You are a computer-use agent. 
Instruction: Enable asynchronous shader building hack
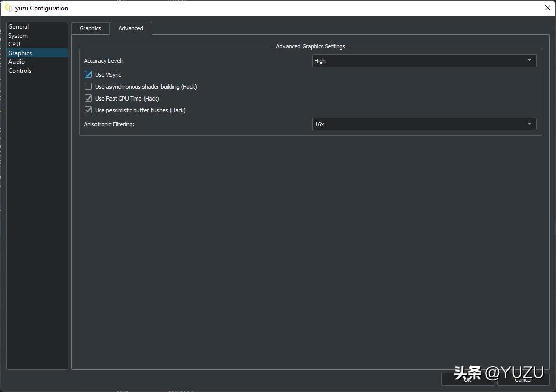88,87
